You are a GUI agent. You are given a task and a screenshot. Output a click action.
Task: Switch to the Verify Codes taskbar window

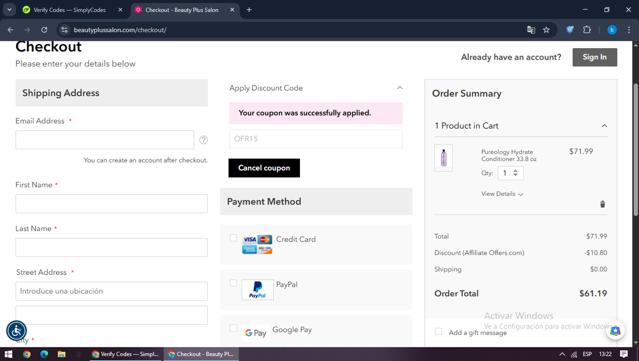[126, 354]
